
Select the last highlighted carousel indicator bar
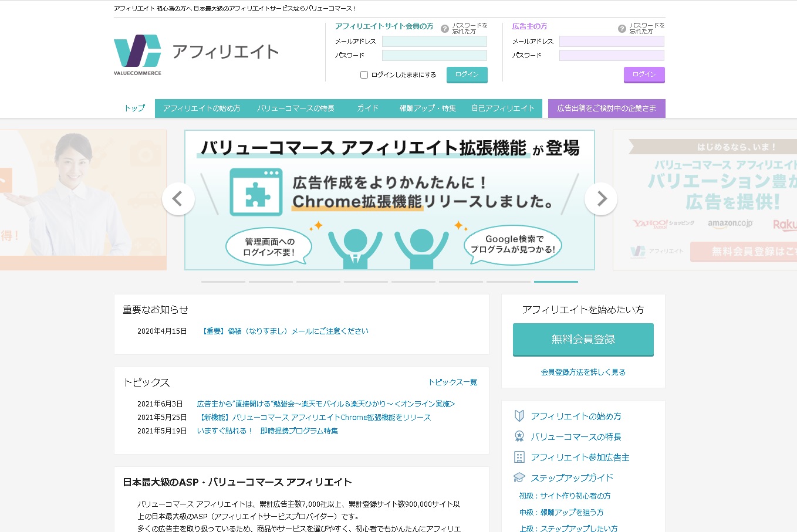point(556,282)
